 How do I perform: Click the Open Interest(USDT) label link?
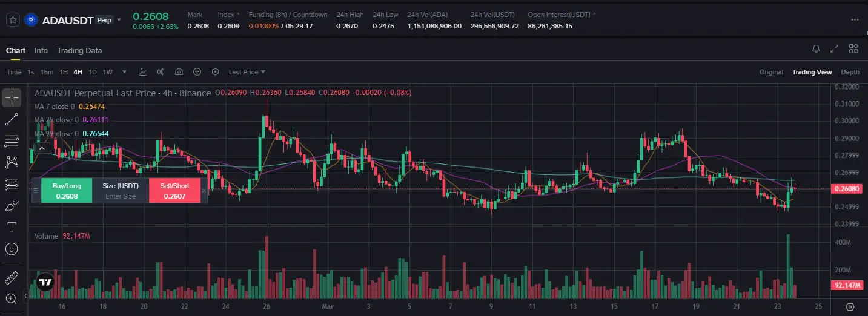point(558,15)
